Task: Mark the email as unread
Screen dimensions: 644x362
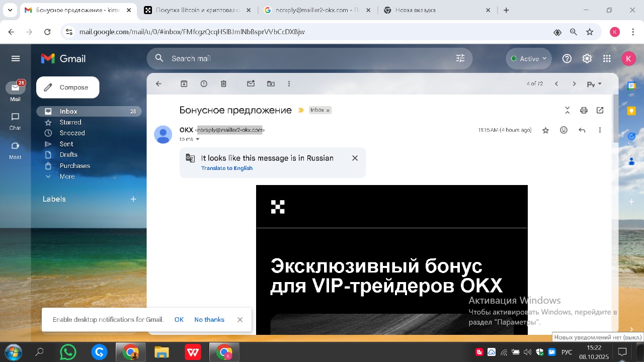Action: click(251, 84)
